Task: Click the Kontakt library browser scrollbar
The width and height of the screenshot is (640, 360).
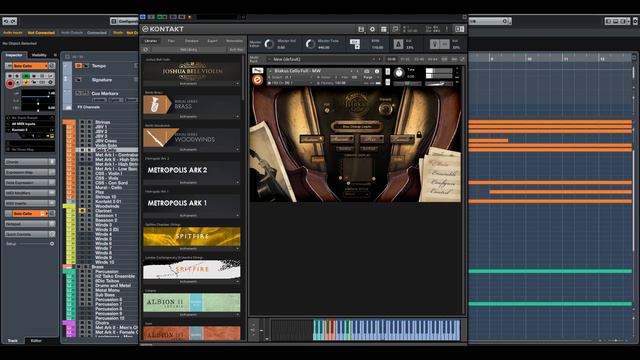Action: point(243,78)
